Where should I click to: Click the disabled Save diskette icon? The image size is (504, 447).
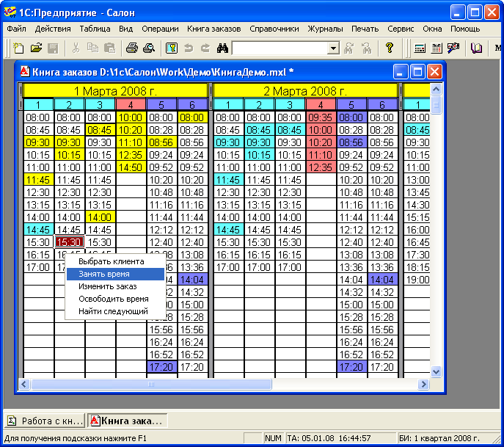click(53, 48)
